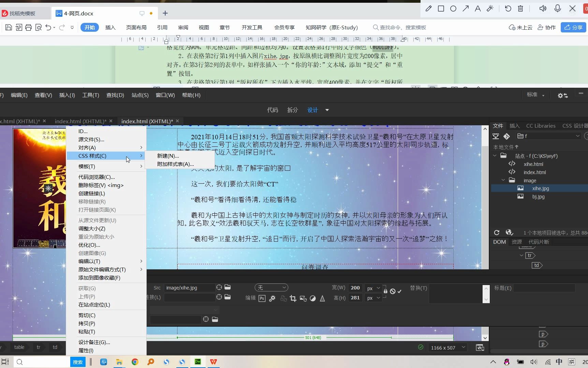Click the point-to-file crosshair beside Src
Viewport: 588px width, 368px height.
pyautogui.click(x=219, y=287)
